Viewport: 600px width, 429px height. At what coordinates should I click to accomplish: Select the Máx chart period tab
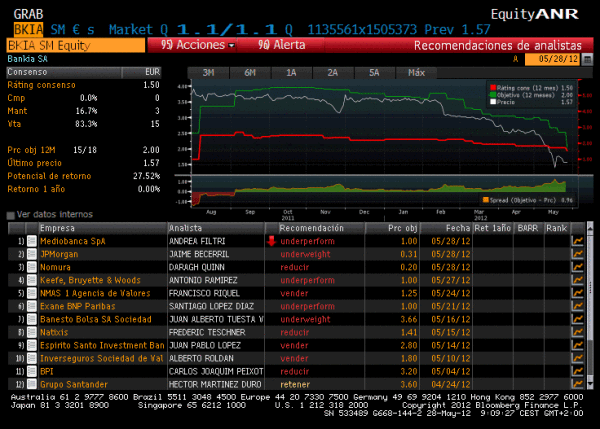(x=416, y=72)
